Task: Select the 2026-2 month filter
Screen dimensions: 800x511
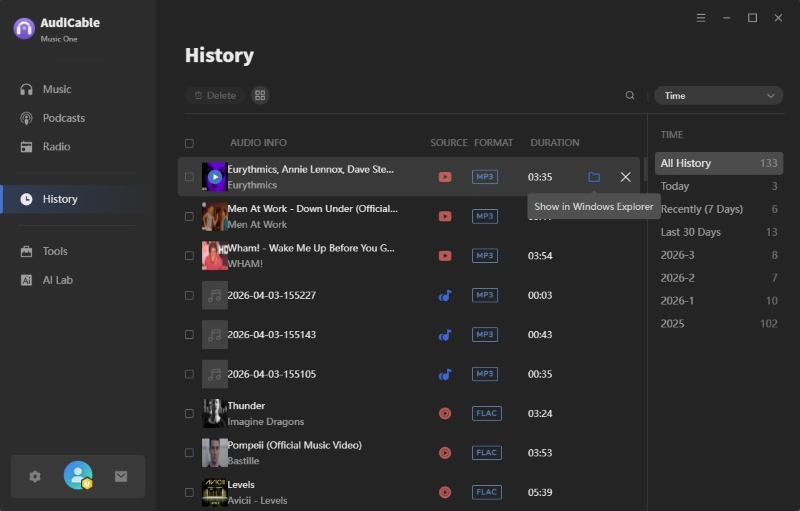Action: pyautogui.click(x=718, y=278)
